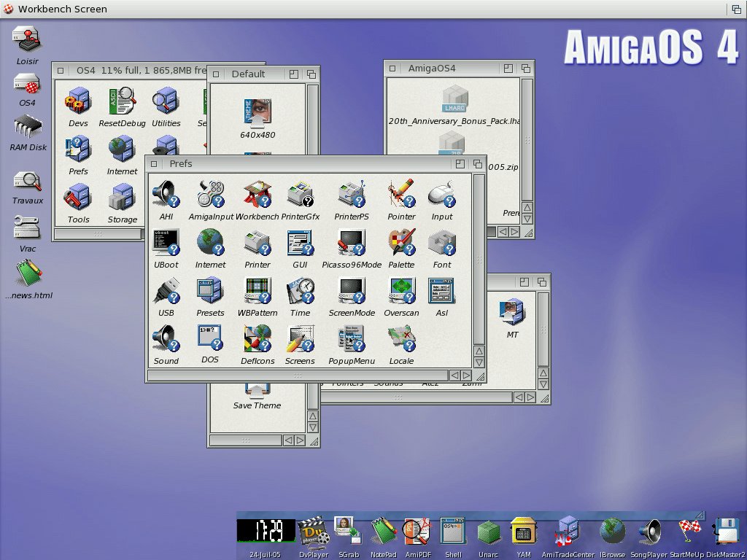Open PopupMenu preferences
747x560 pixels.
click(x=352, y=339)
